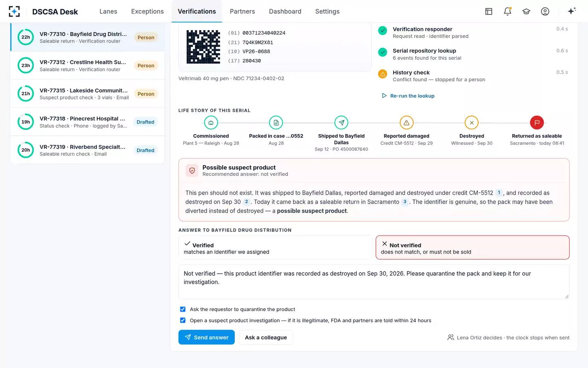Select the Verified answer option
The height and width of the screenshot is (368, 588).
click(275, 247)
